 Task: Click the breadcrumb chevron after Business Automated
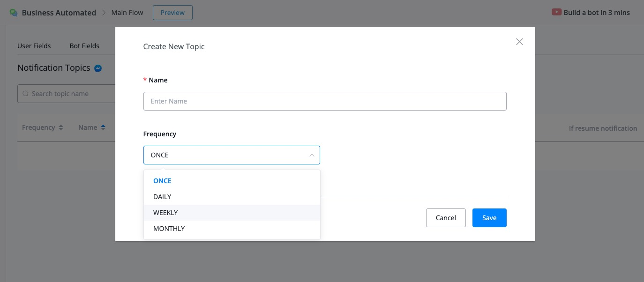click(x=104, y=13)
